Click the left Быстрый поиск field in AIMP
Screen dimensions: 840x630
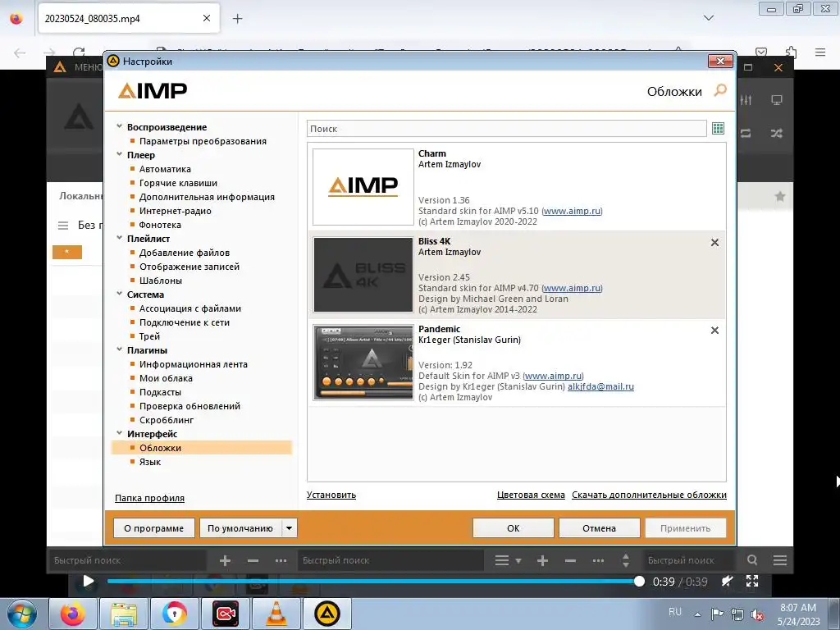click(129, 560)
